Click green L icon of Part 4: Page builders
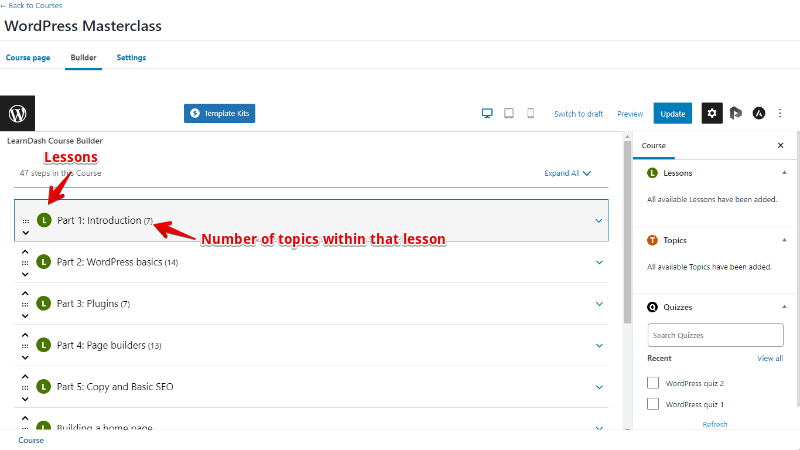Viewport: 800px width, 450px height. coord(44,345)
